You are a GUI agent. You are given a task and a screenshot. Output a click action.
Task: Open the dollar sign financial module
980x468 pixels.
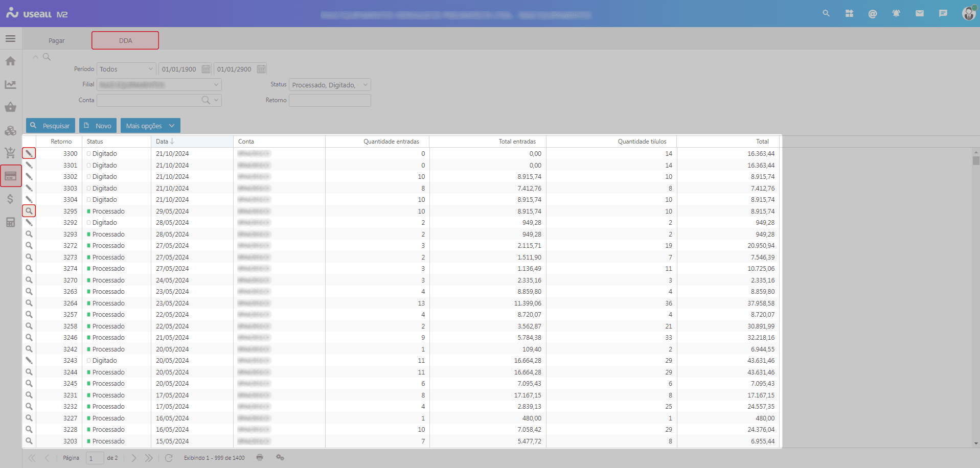coord(10,199)
